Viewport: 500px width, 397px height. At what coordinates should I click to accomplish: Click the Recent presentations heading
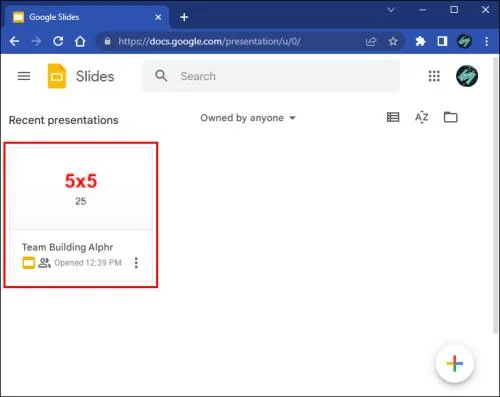(x=64, y=120)
